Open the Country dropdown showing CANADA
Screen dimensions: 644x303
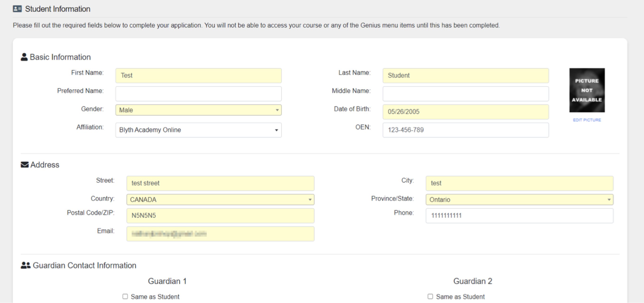pos(220,199)
